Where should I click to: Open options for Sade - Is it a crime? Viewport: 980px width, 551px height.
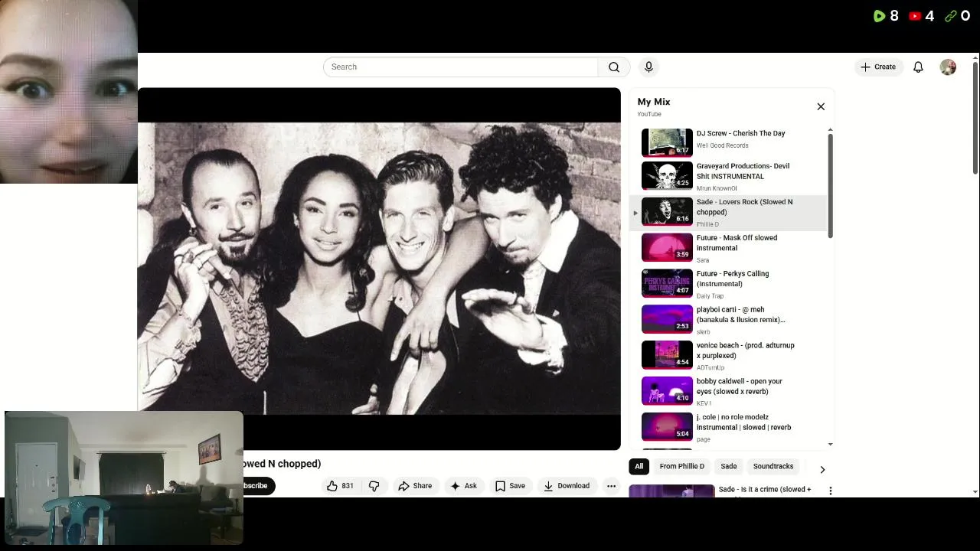tap(830, 491)
